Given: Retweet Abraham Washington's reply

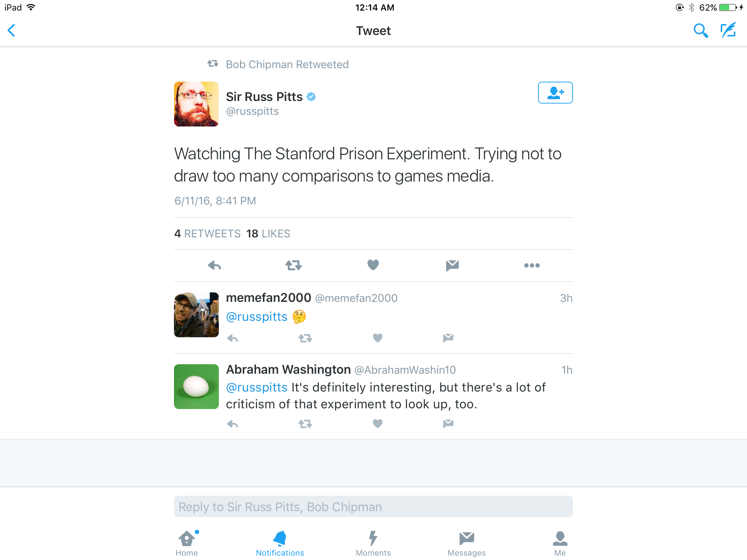Looking at the screenshot, I should click(x=305, y=424).
